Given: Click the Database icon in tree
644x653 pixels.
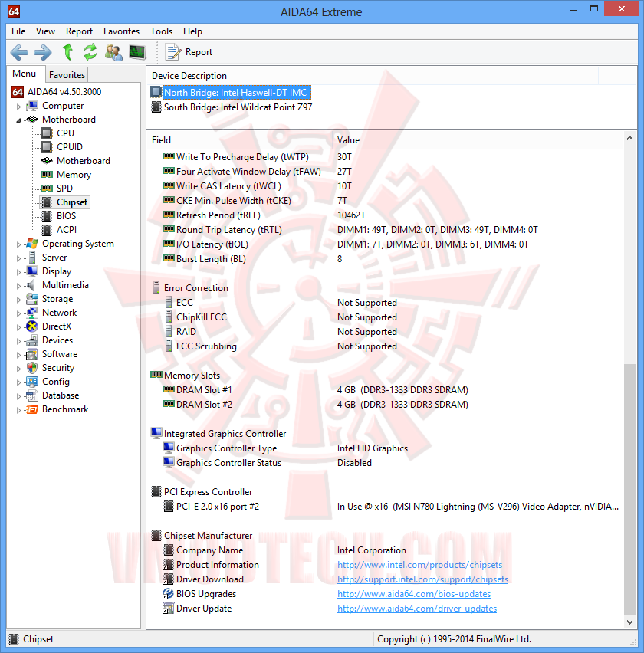Looking at the screenshot, I should pos(32,395).
